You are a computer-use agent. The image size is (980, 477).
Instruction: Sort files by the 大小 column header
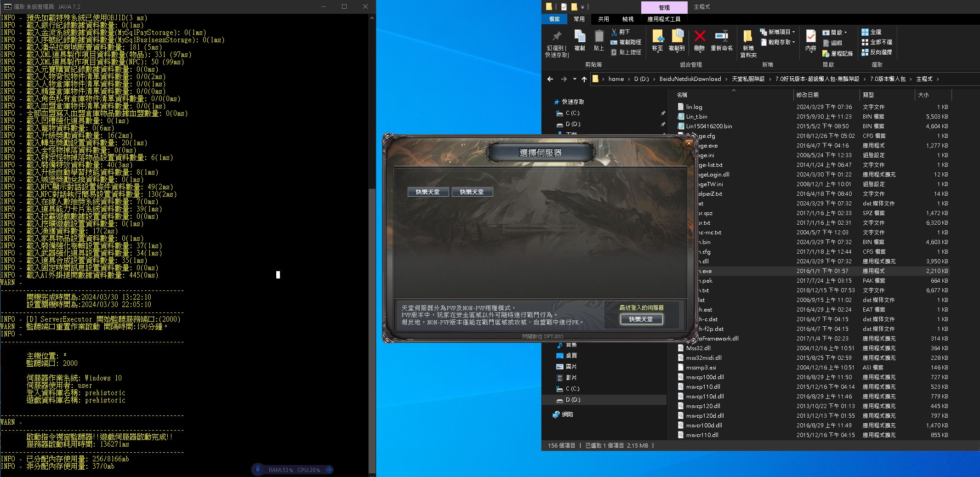point(933,95)
